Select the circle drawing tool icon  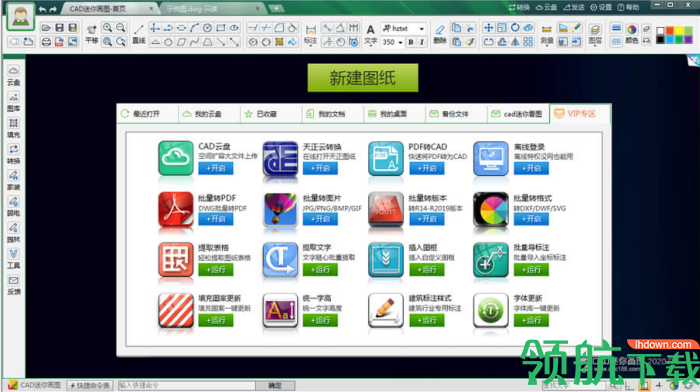pos(208,28)
